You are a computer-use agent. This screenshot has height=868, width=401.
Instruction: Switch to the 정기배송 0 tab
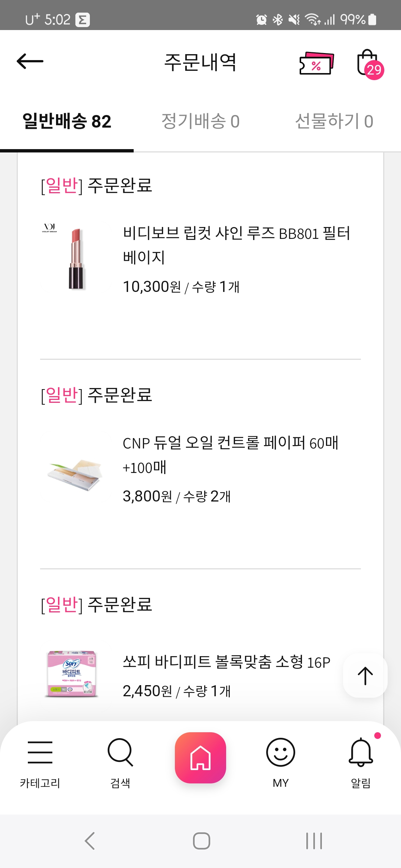tap(200, 121)
